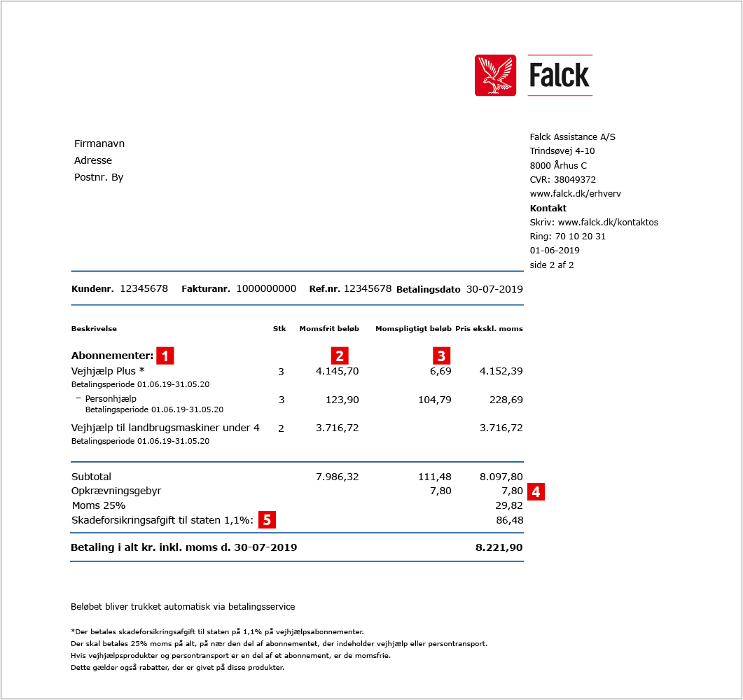Select the Personhjælp taxable amount 104,79

[434, 400]
